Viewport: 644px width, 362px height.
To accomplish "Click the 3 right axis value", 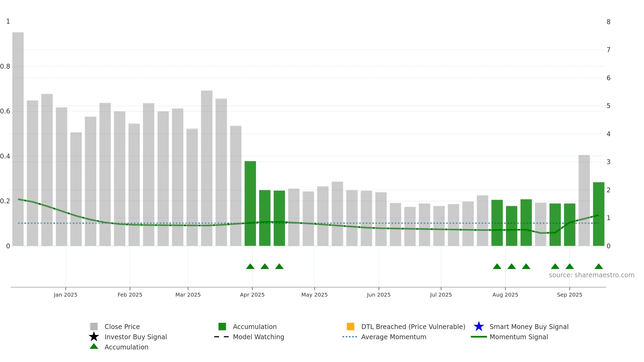I will point(609,162).
